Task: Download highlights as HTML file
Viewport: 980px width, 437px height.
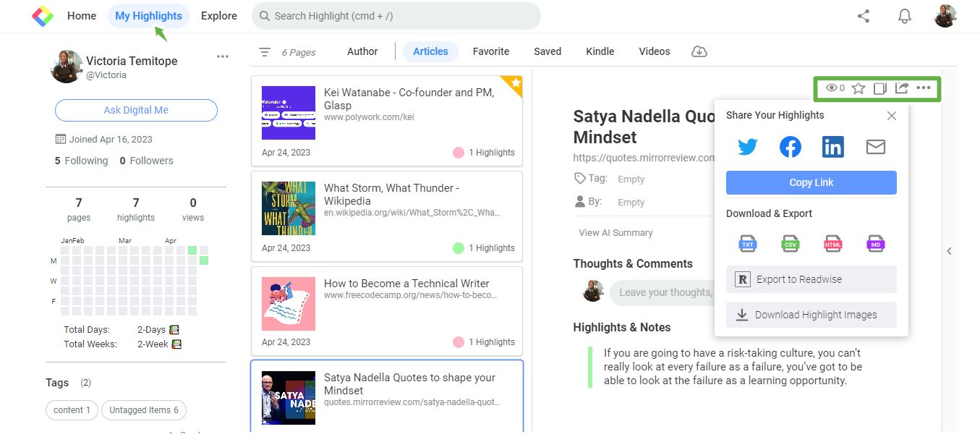Action: point(833,244)
